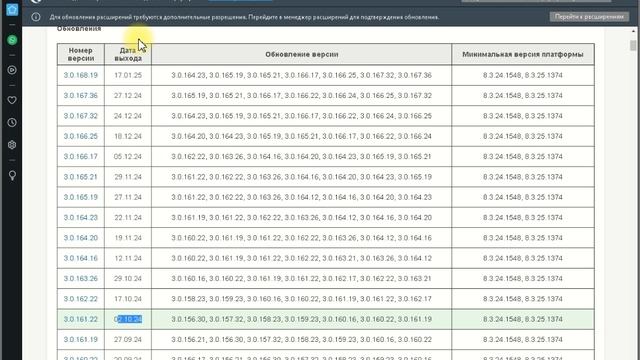The height and width of the screenshot is (360, 640).
Task: Click the minimum platform cell in the 3.0.161.19 row
Action: (523, 340)
